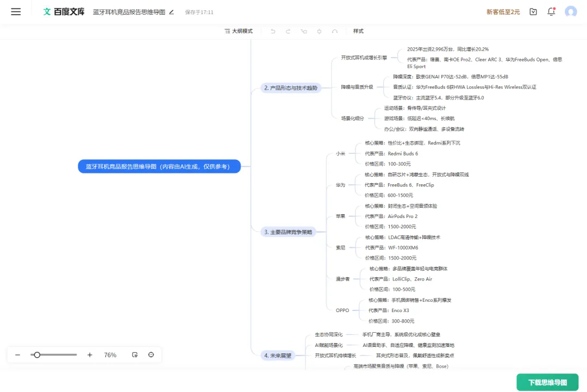Select the node 4. 未来展望
587x392 pixels.
[277, 356]
